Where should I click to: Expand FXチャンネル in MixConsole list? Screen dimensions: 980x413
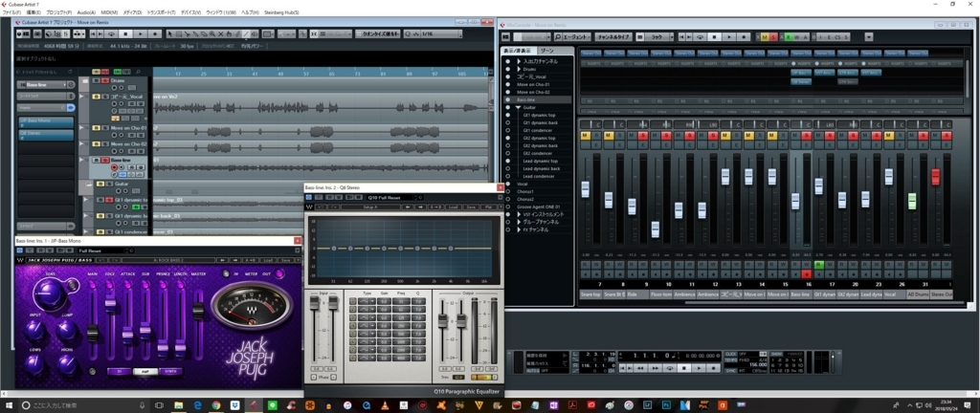[x=519, y=228]
